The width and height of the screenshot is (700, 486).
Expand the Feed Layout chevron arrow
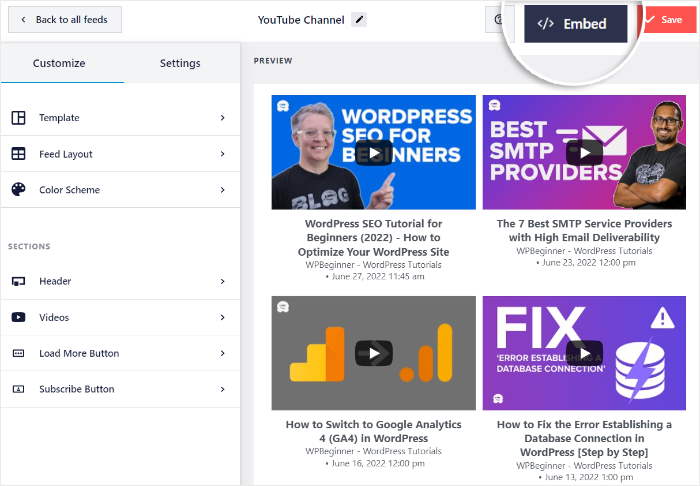click(222, 154)
